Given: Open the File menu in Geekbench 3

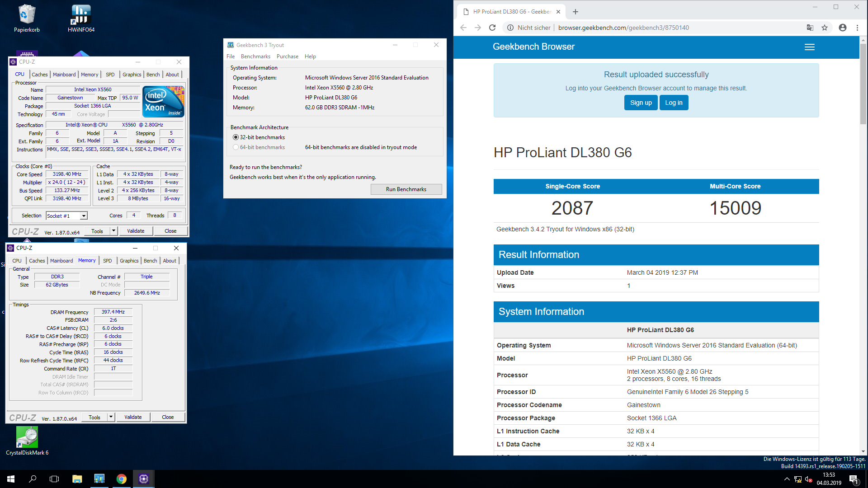Looking at the screenshot, I should click(231, 56).
